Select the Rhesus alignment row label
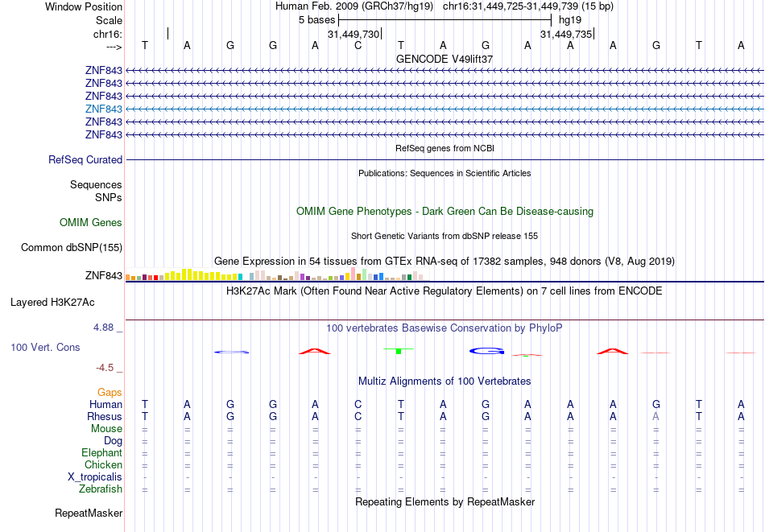 pyautogui.click(x=105, y=416)
